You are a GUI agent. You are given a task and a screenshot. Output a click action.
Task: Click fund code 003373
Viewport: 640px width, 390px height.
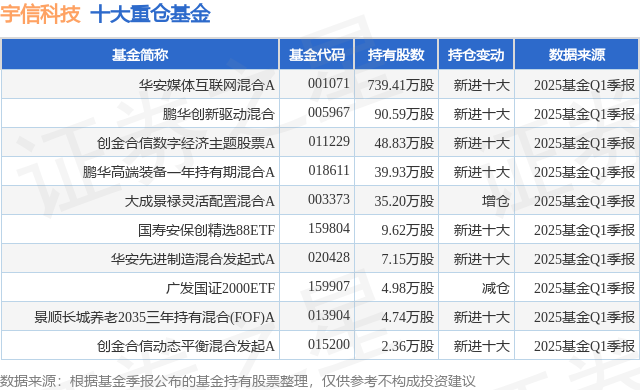point(329,199)
